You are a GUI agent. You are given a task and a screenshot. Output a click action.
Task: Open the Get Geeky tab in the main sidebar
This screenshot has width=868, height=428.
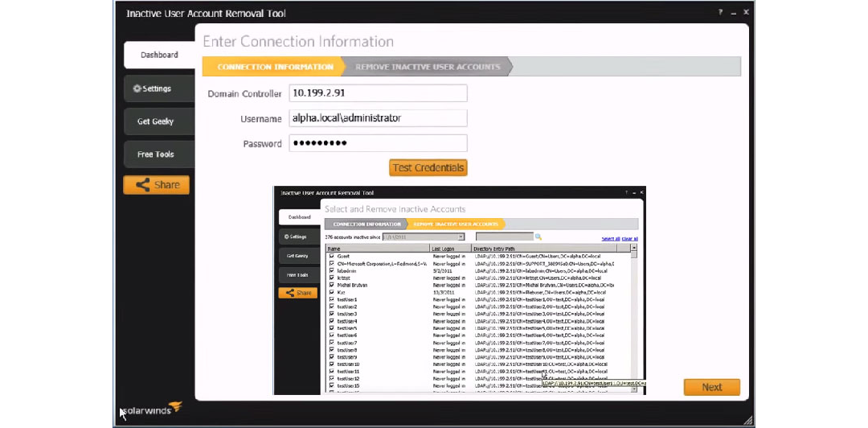coord(159,121)
